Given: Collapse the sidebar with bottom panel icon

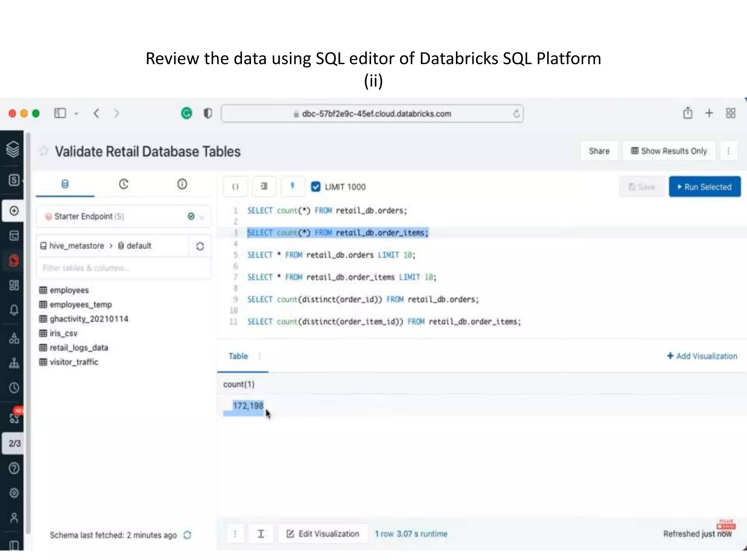Looking at the screenshot, I should (x=14, y=545).
